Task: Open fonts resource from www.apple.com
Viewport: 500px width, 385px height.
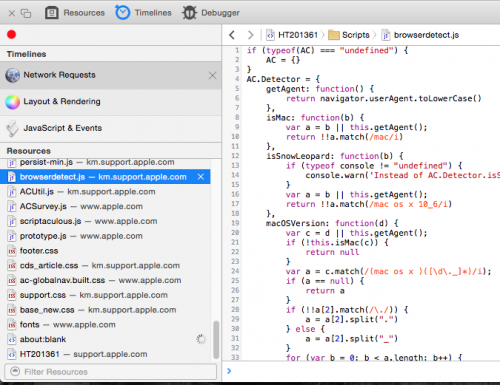Action: coord(105,325)
